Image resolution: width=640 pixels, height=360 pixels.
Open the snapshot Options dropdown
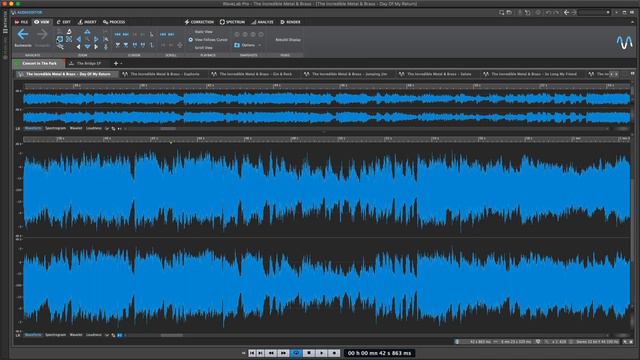251,45
